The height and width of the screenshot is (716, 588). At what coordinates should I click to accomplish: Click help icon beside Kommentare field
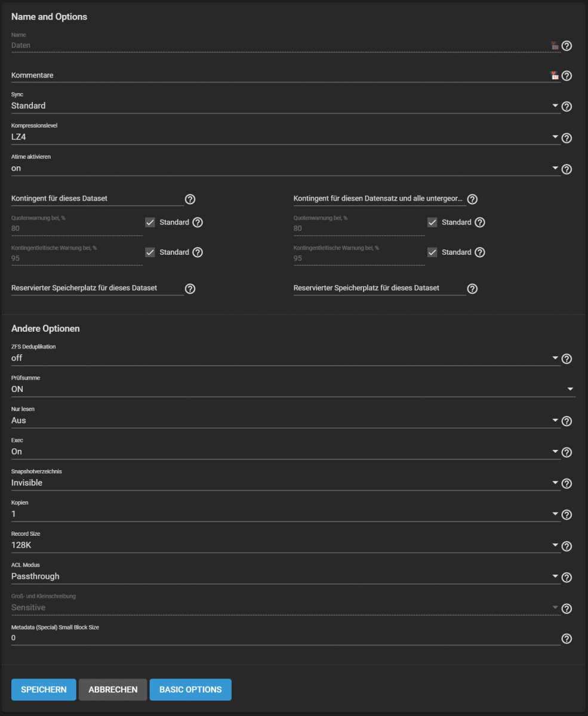click(x=567, y=76)
